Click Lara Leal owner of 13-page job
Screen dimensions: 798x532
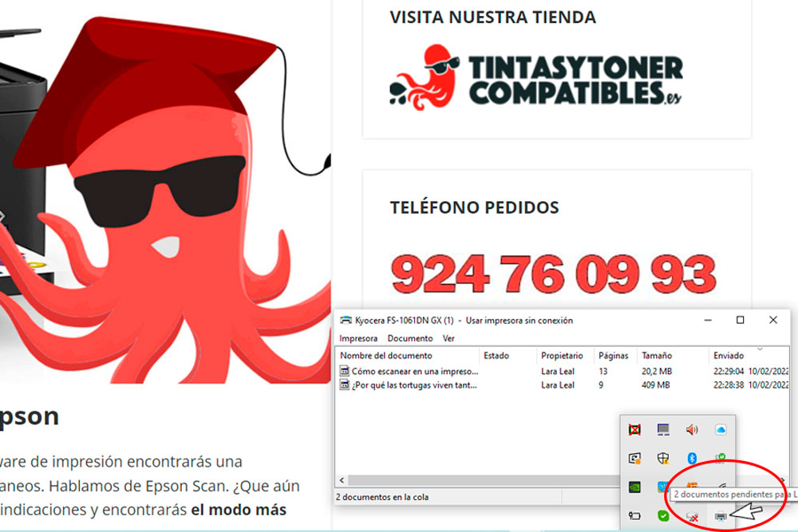click(x=557, y=371)
